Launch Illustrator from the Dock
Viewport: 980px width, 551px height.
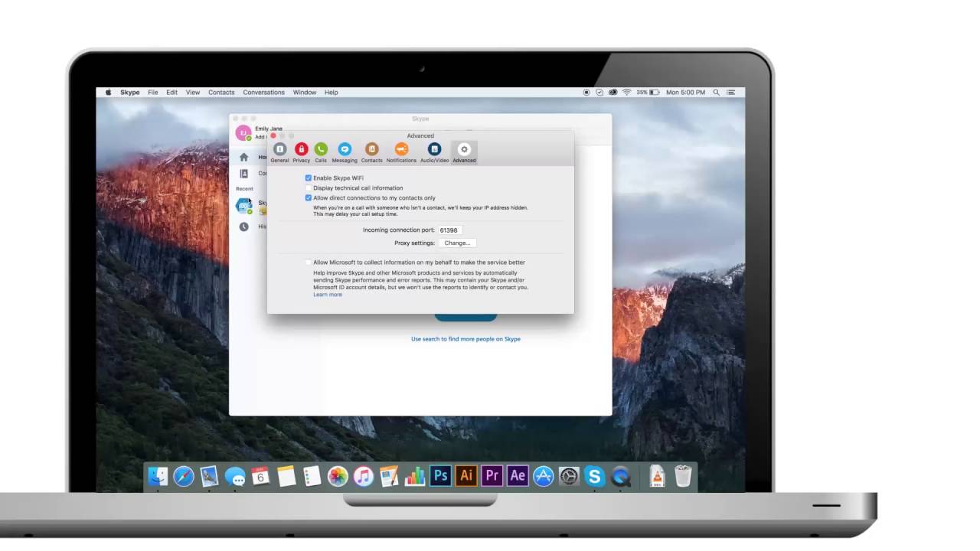pyautogui.click(x=465, y=476)
